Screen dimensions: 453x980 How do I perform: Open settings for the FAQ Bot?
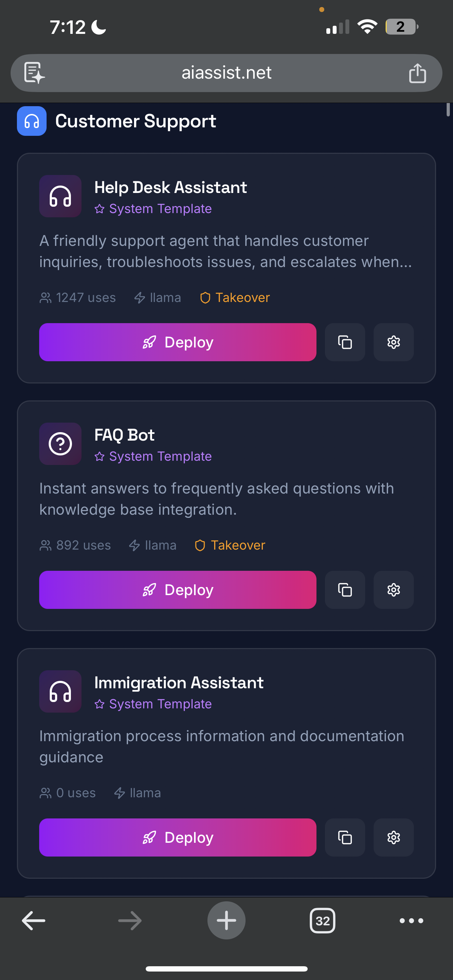coord(393,590)
